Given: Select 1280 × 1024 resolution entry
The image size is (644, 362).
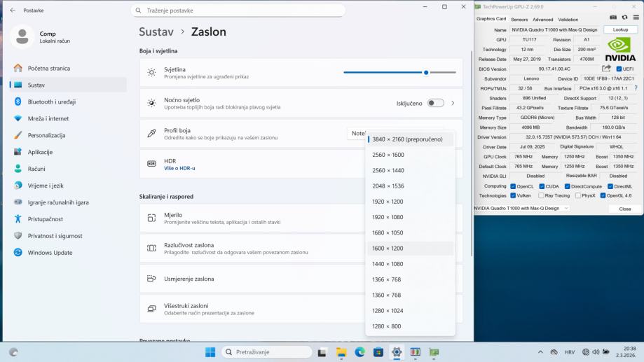Looking at the screenshot, I should coord(411,311).
